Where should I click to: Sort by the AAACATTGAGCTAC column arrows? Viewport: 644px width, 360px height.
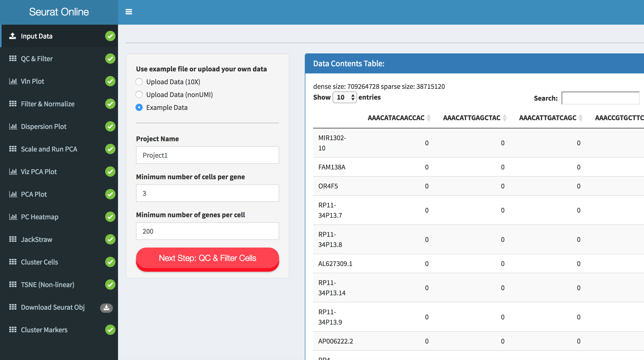(x=504, y=118)
